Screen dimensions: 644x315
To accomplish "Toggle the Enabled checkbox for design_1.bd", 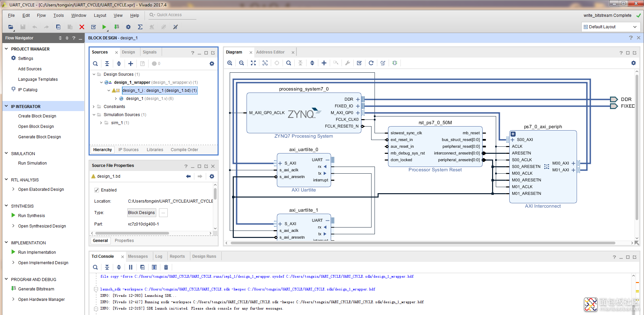I will (97, 190).
